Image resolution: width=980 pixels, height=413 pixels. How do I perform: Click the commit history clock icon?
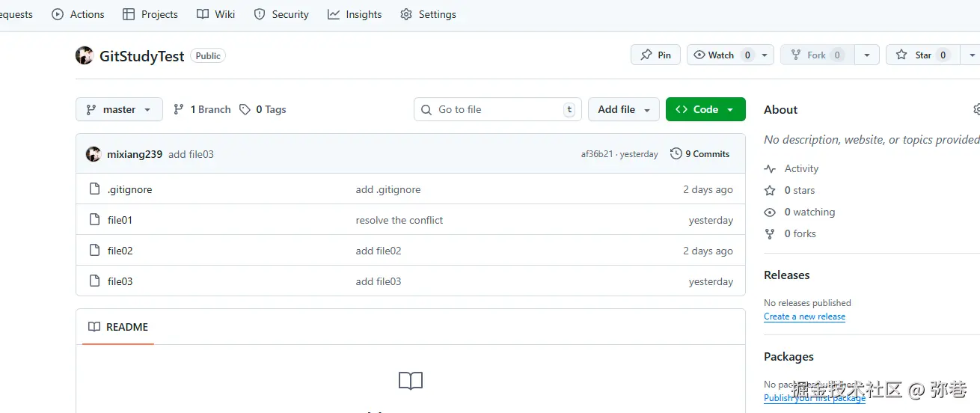click(676, 154)
